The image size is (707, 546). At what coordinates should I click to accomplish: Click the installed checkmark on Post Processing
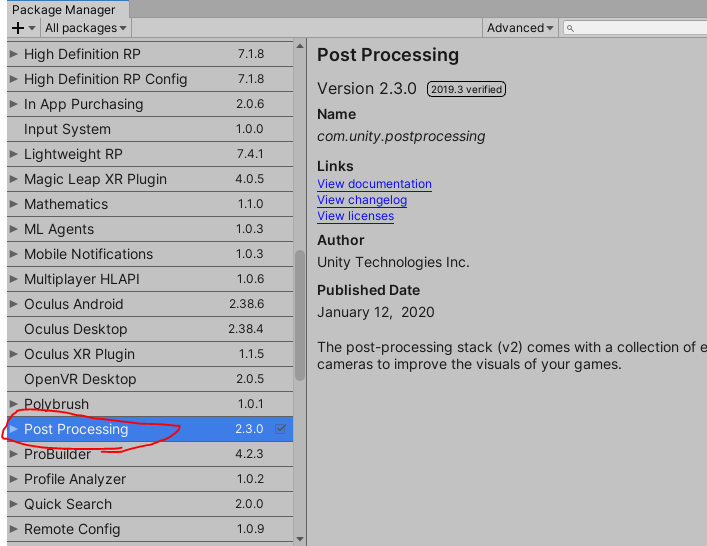pyautogui.click(x=281, y=429)
